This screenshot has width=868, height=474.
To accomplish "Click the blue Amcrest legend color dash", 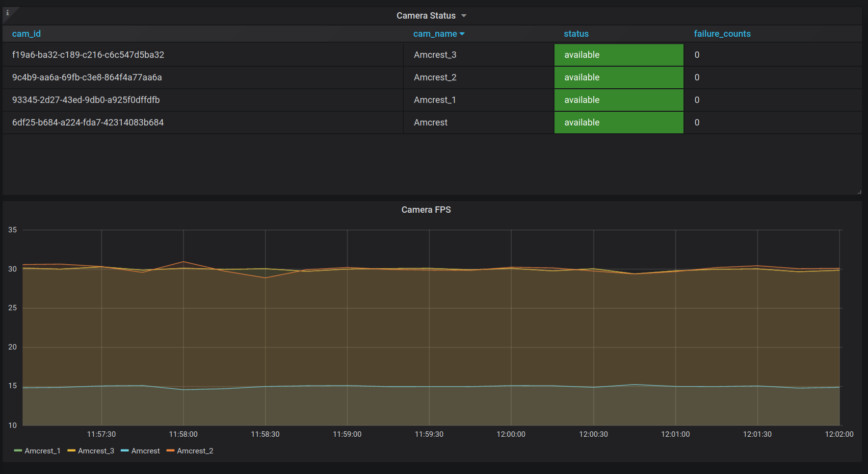I will [x=125, y=451].
